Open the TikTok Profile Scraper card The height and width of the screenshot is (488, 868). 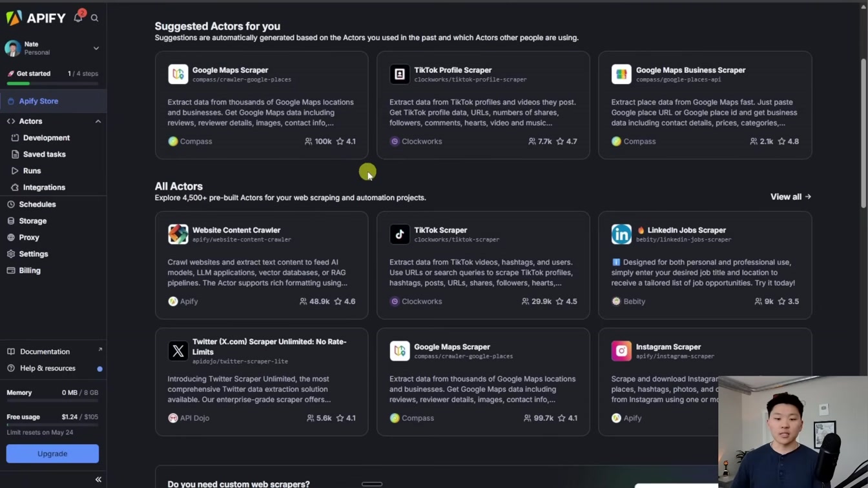tap(483, 105)
